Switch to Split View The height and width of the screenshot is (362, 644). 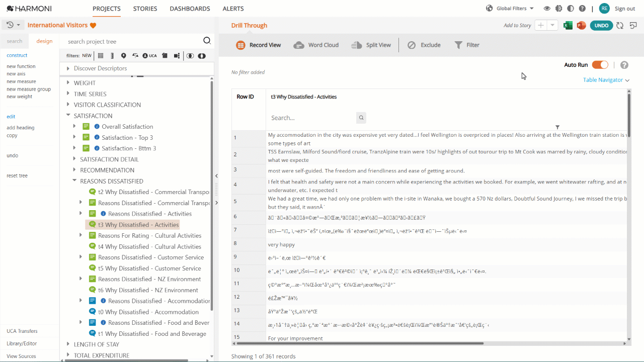click(371, 45)
